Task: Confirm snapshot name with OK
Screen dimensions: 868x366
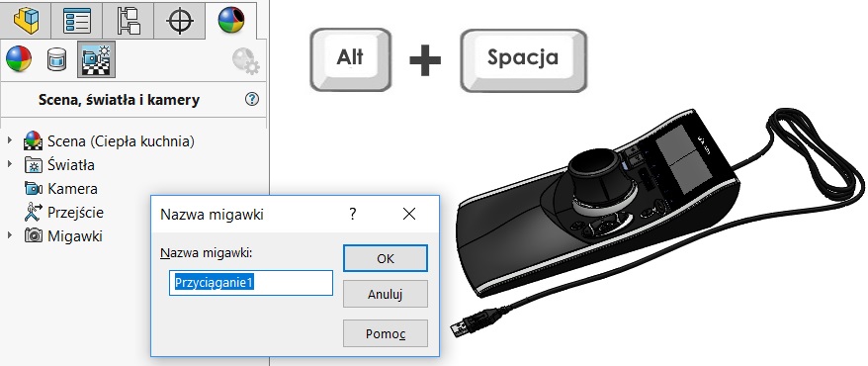Action: tap(386, 258)
